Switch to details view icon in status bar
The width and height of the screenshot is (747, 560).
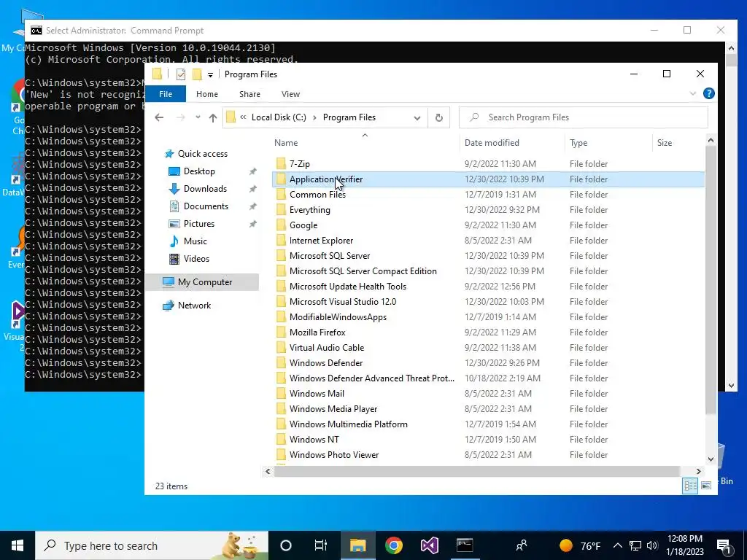click(x=690, y=486)
